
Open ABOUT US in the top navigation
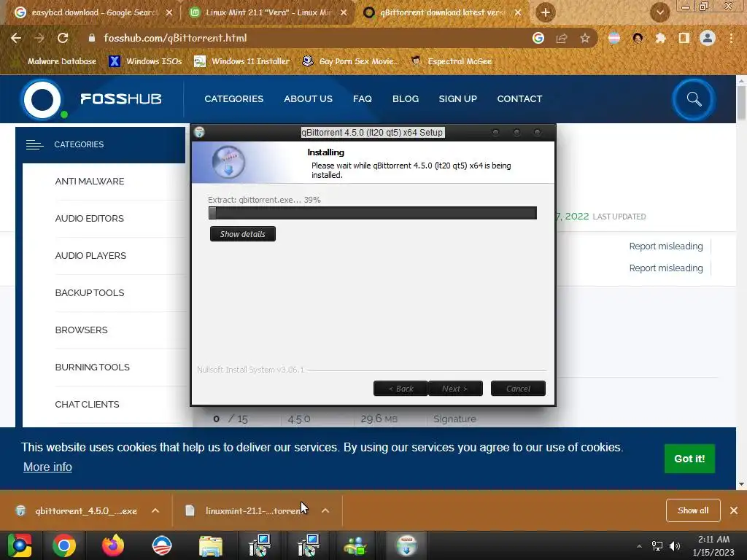[309, 99]
